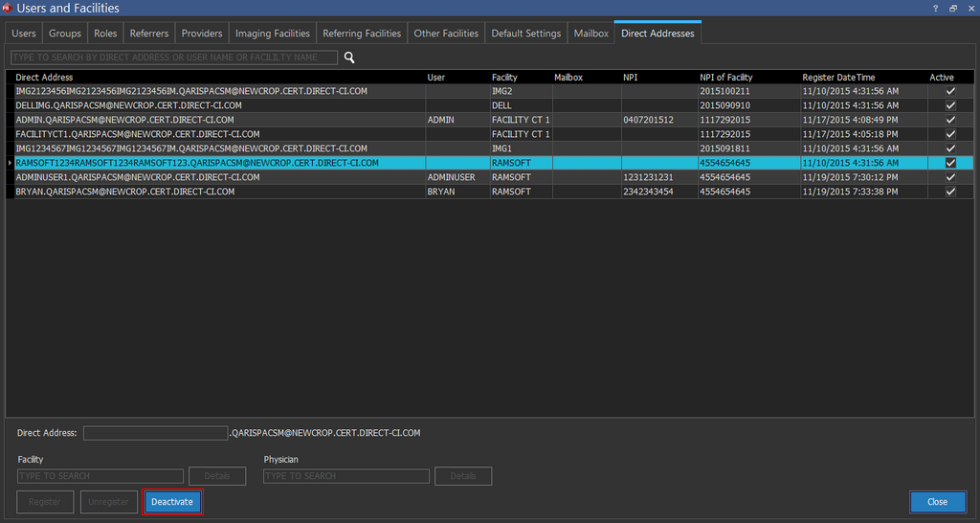Viewport: 980px width, 523px height.
Task: Toggle Active checkbox for DELL facility row
Action: tap(949, 105)
